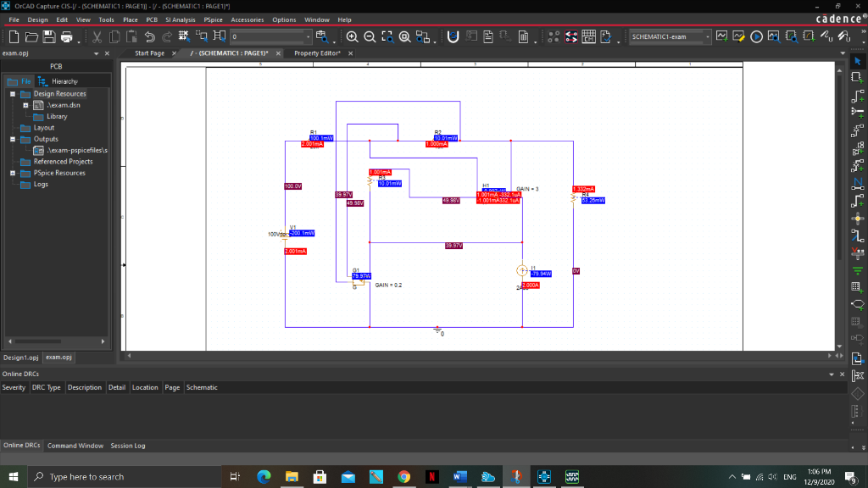Image resolution: width=868 pixels, height=488 pixels.
Task: Create a new document with toolbar icon
Action: (x=14, y=37)
